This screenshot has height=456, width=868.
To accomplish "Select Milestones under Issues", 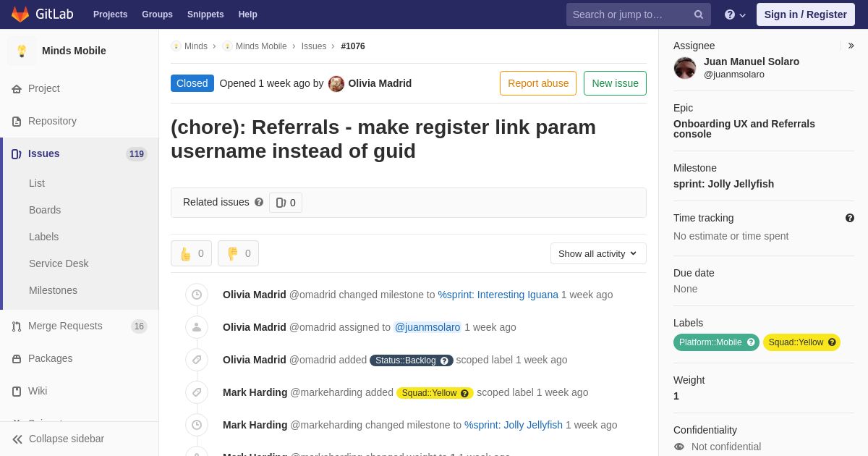I will 53,290.
